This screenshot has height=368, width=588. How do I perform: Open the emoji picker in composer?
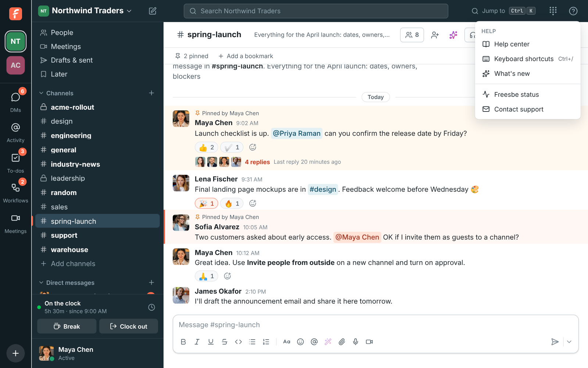coord(300,342)
